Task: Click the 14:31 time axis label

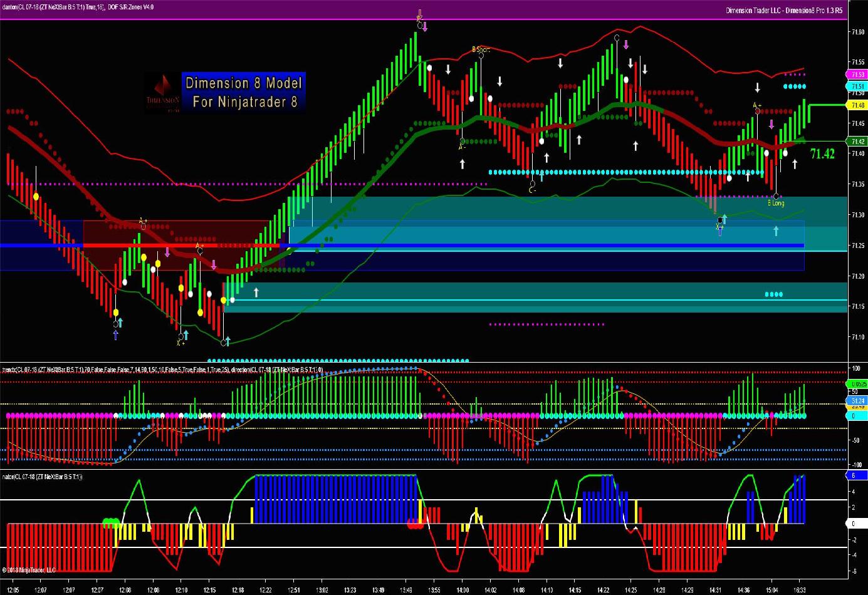Action: pos(715,590)
